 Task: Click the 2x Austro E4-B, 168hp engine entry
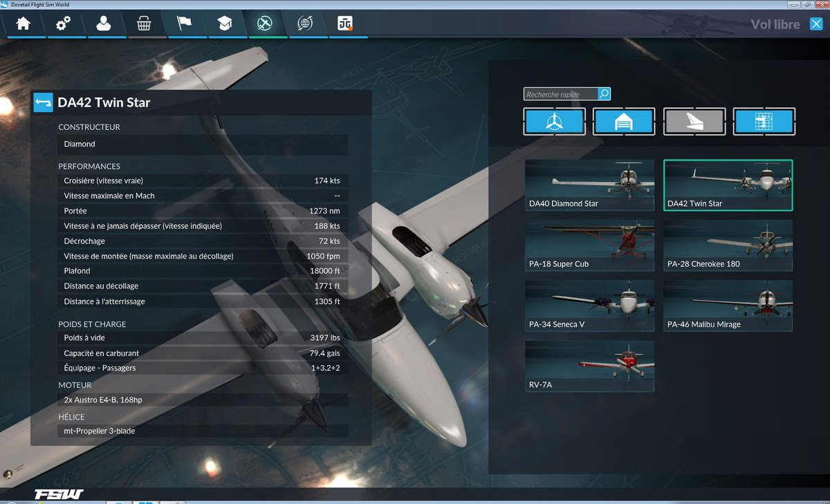coord(203,400)
